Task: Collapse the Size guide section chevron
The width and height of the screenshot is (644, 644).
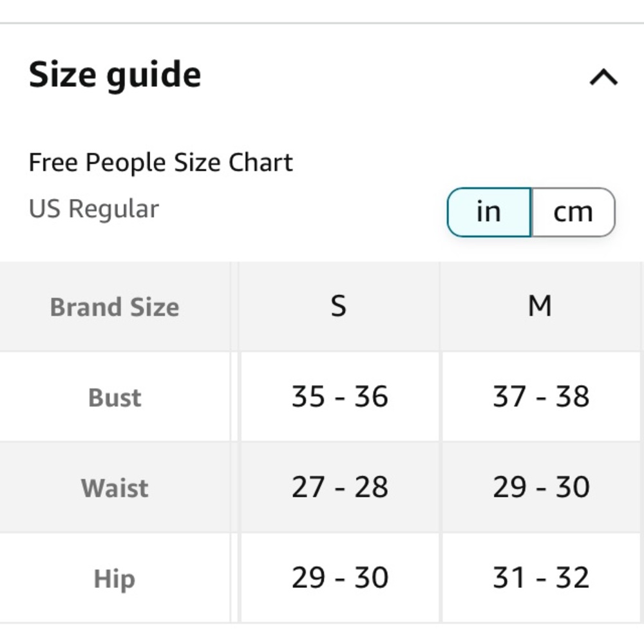Action: point(603,77)
